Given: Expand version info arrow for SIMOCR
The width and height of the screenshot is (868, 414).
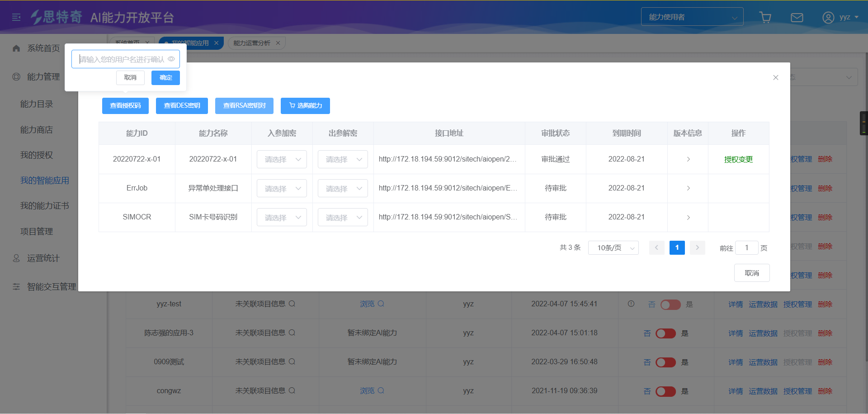Looking at the screenshot, I should [x=688, y=217].
